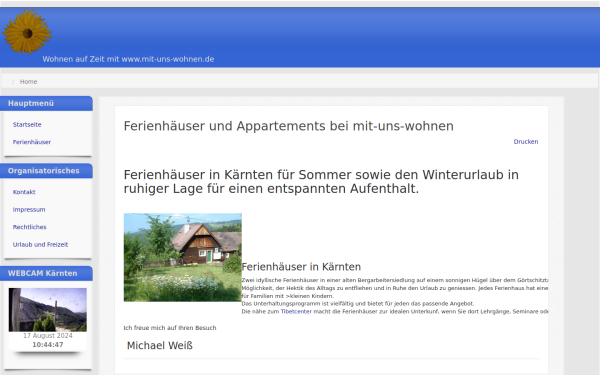This screenshot has height=375, width=600.
Task: Open the Impressum page
Action: (29, 209)
